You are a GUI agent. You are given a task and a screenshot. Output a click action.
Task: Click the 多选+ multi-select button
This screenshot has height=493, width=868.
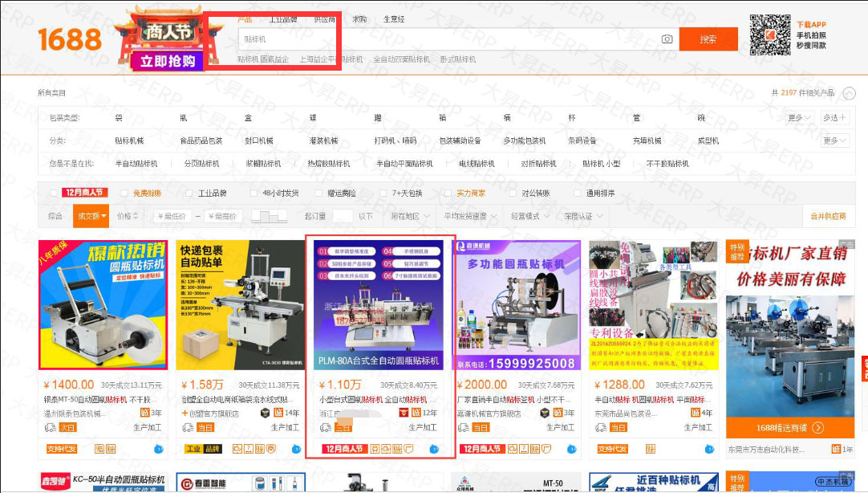(x=835, y=117)
